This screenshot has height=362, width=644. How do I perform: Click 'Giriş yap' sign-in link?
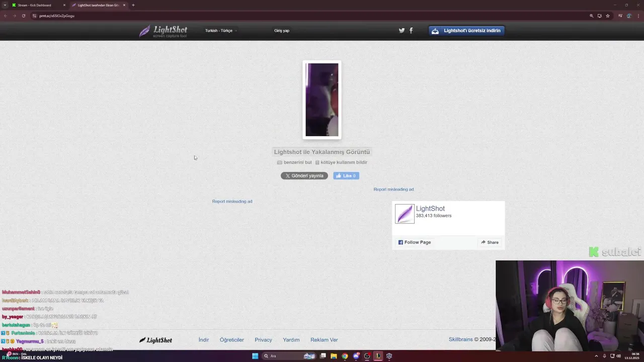(282, 31)
